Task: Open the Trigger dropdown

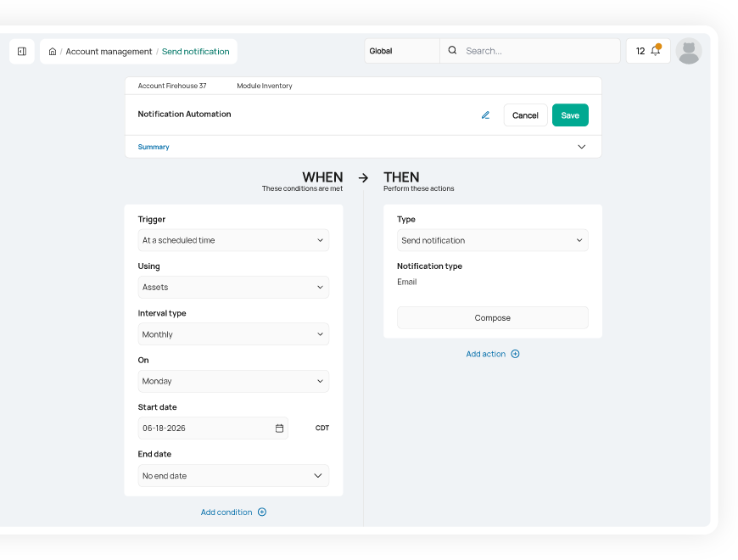Action: click(233, 240)
